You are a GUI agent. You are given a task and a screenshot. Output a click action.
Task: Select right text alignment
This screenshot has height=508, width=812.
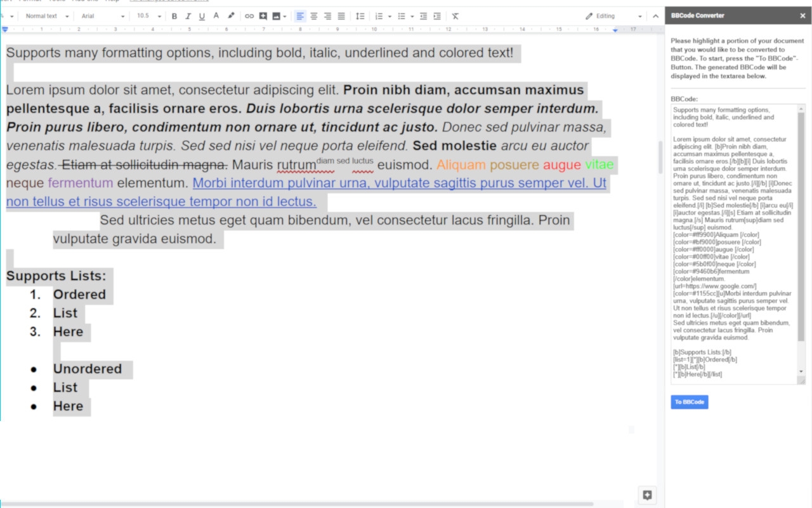[328, 16]
